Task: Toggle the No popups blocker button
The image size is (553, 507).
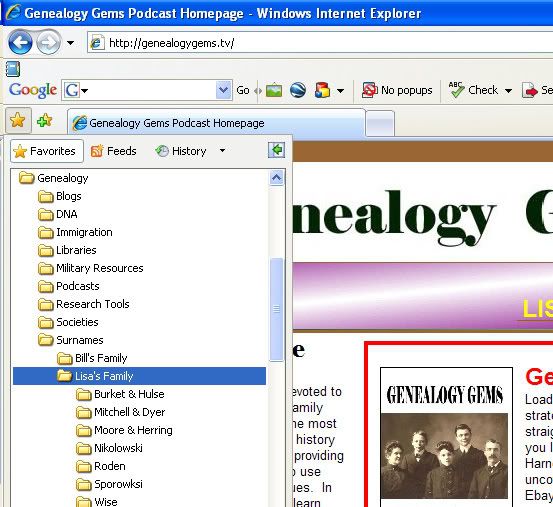Action: 397,90
